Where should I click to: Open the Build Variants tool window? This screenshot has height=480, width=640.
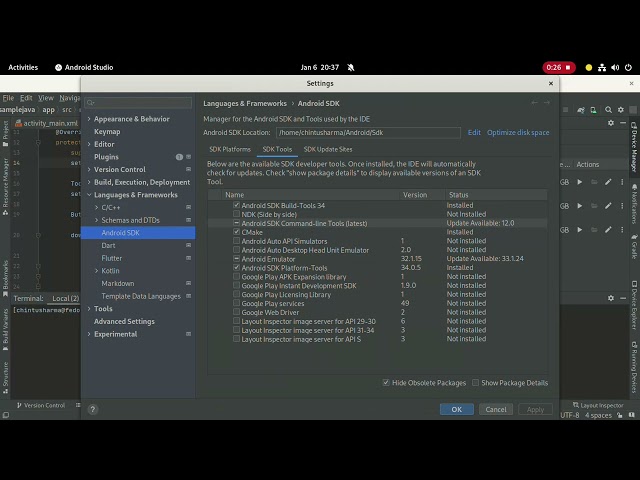tap(5, 330)
